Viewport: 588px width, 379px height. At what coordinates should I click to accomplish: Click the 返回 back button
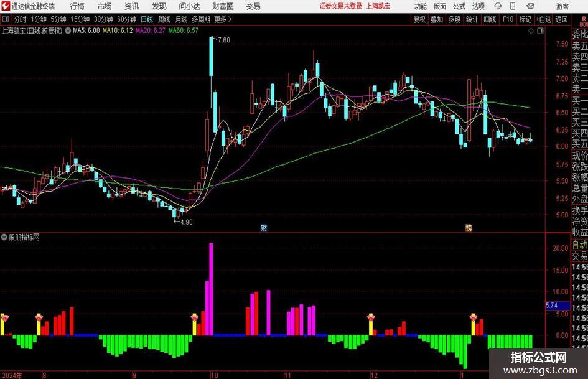[x=561, y=19]
